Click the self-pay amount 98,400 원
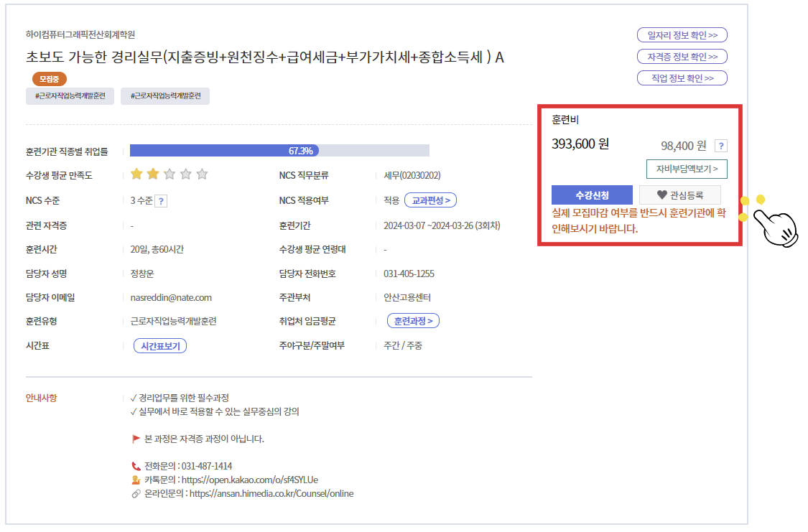The width and height of the screenshot is (808, 532). 683,146
